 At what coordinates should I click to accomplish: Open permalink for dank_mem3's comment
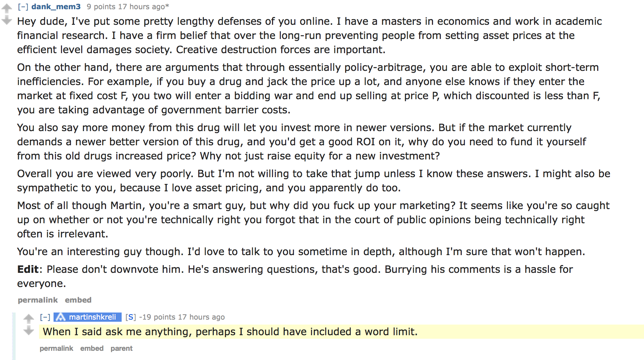[x=38, y=300]
